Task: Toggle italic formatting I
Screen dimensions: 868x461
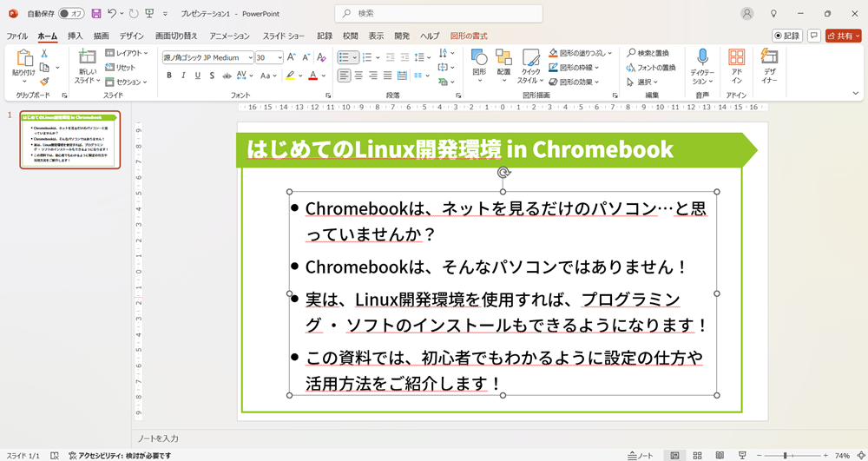Action: click(x=183, y=76)
